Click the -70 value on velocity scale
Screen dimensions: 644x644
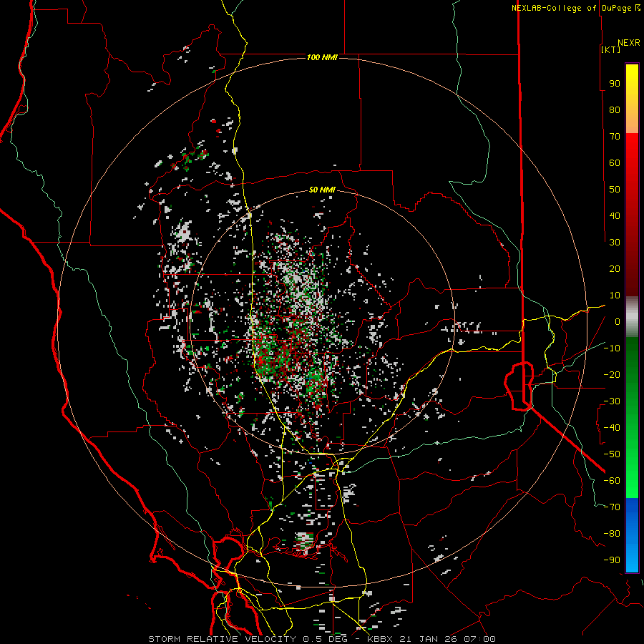tap(612, 507)
